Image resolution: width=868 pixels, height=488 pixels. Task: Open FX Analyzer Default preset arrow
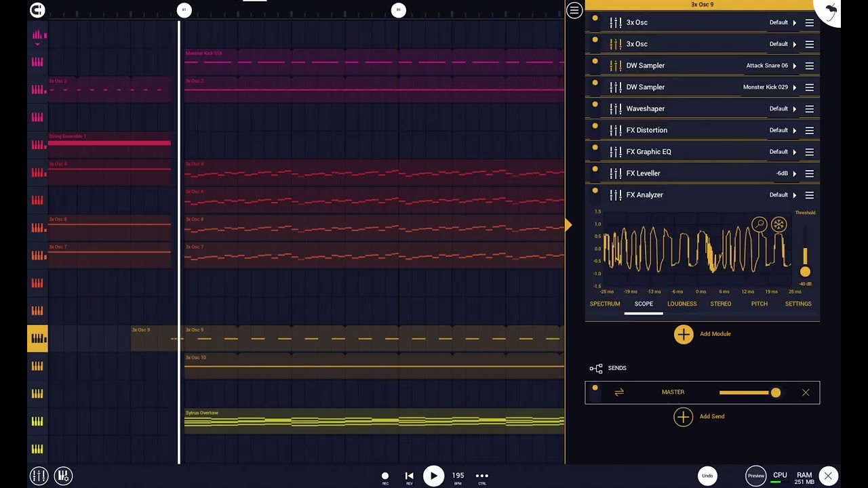[795, 195]
